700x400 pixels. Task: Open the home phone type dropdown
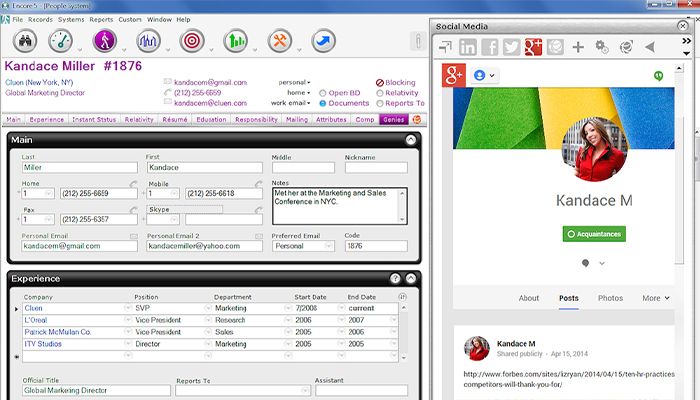coord(299,93)
